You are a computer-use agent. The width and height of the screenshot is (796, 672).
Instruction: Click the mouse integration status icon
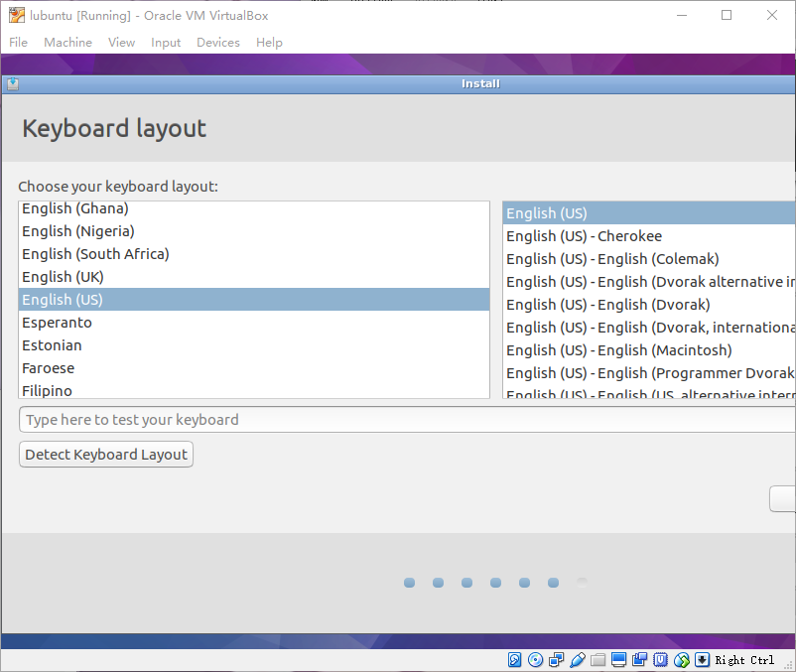(x=682, y=660)
